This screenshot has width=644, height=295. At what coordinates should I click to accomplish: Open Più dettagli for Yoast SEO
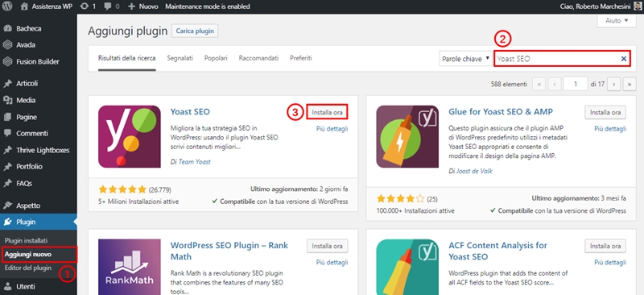(332, 129)
